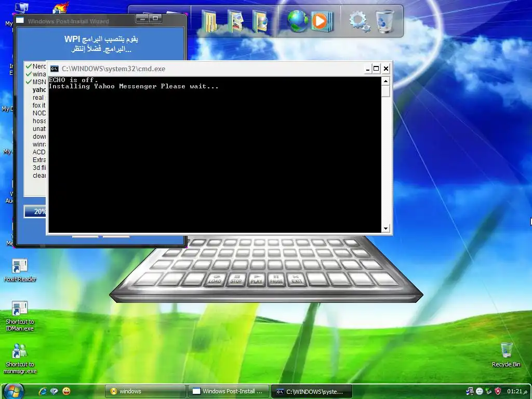Maximize the Windows Post-Install Wizard window
The image size is (532, 399).
point(155,19)
